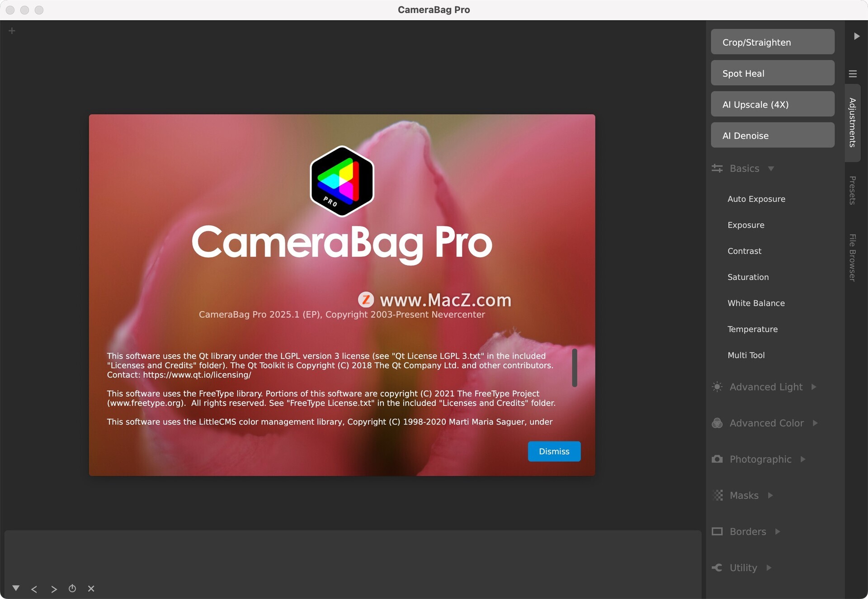Image resolution: width=868 pixels, height=599 pixels.
Task: Apply AI Denoise
Action: [773, 135]
